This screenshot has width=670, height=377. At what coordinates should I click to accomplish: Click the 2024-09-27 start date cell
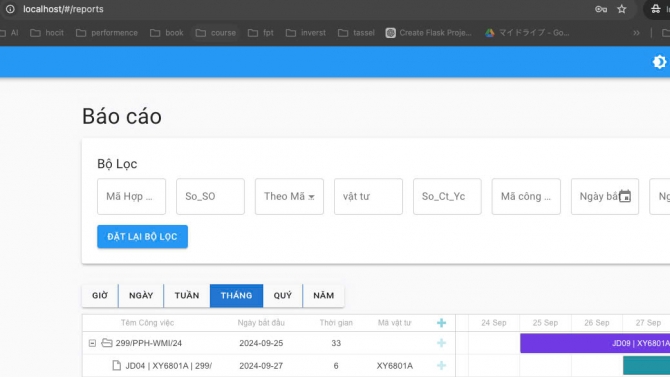(x=261, y=365)
